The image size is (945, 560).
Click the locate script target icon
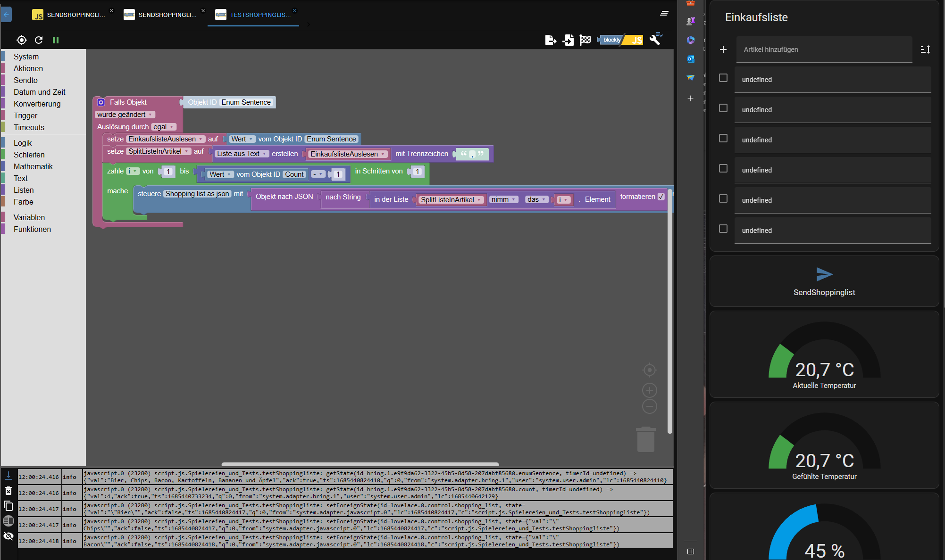tap(22, 40)
